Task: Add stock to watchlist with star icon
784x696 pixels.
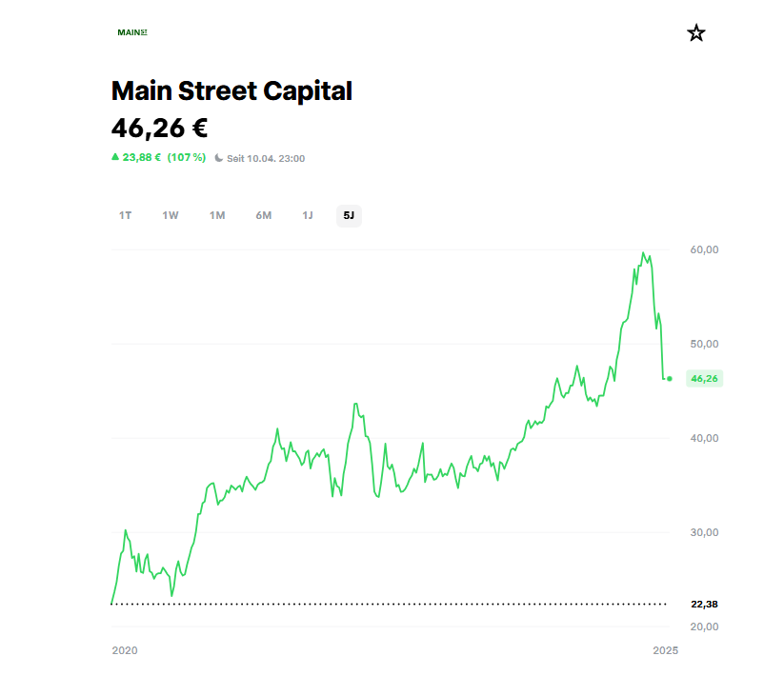Action: pyautogui.click(x=696, y=33)
